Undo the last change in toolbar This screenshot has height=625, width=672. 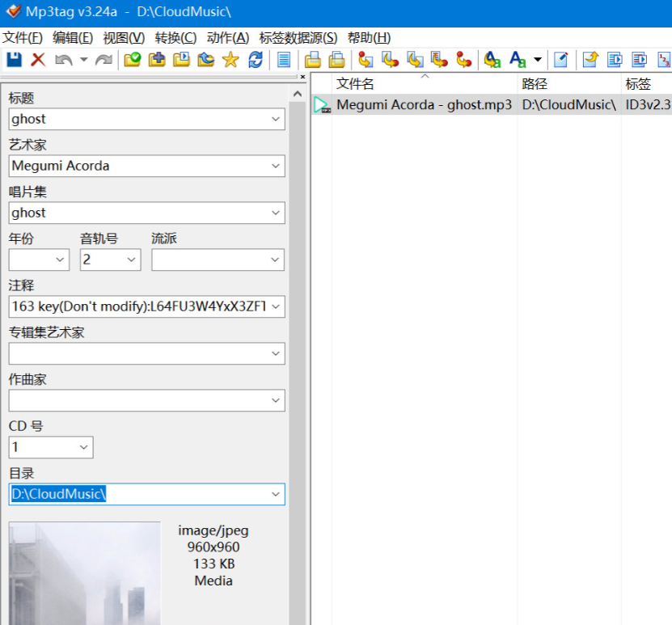coord(63,60)
